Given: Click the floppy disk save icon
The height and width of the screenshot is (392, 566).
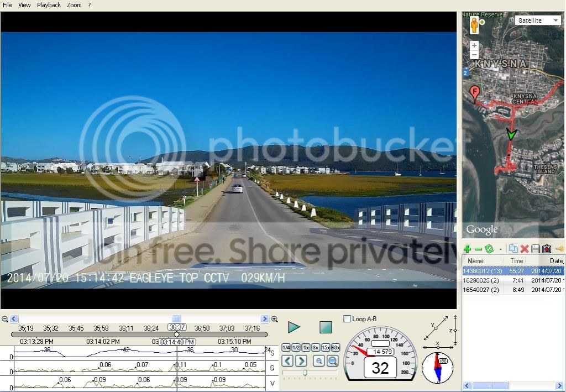Looking at the screenshot, I should point(536,249).
